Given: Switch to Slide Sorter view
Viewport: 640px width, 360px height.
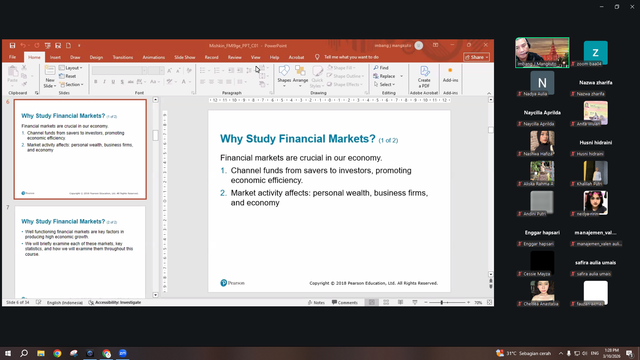Looking at the screenshot, I should [x=386, y=302].
